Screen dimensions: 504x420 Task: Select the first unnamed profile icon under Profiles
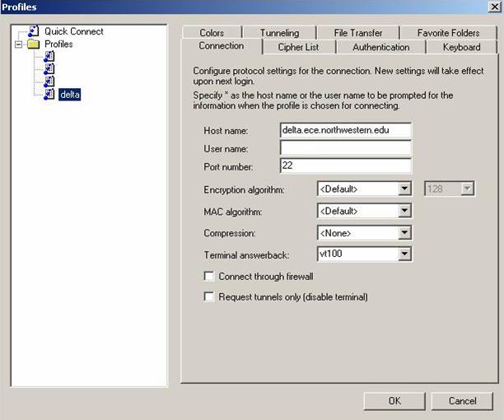pos(49,57)
